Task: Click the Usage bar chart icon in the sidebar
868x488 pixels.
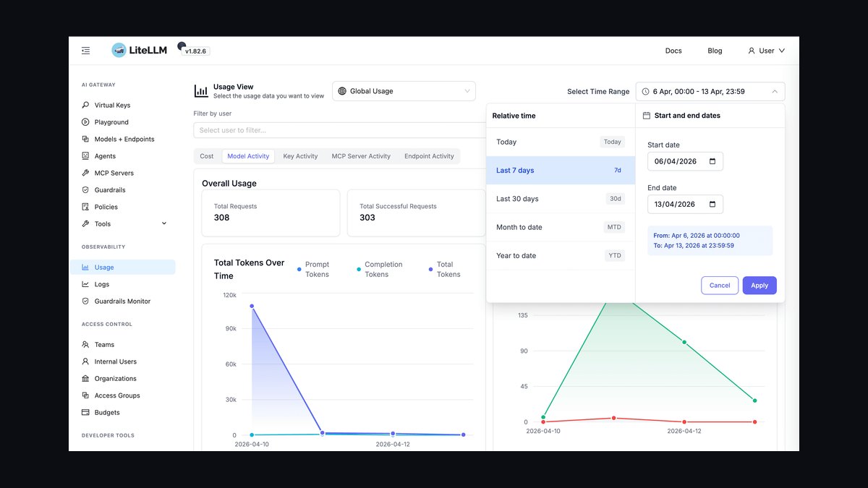Action: tap(85, 267)
